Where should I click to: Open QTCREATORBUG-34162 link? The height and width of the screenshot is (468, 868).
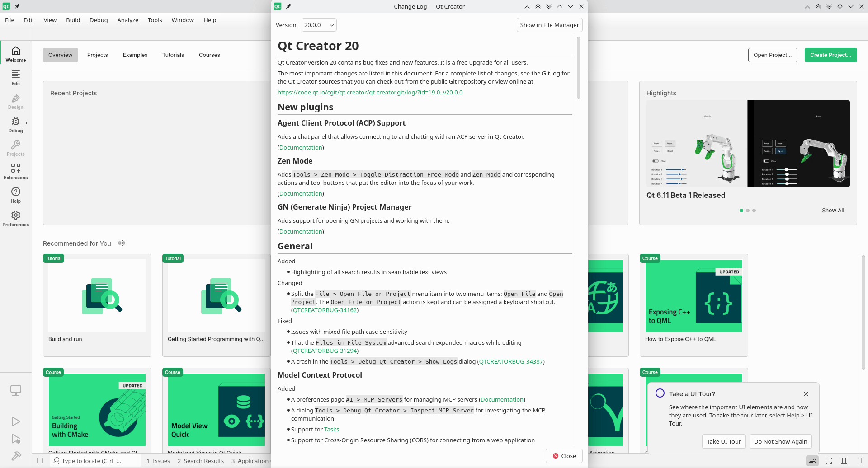pos(325,310)
